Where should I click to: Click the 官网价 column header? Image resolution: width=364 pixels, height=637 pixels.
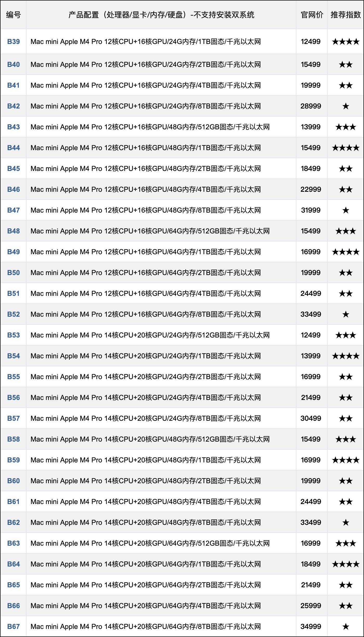tap(312, 15)
